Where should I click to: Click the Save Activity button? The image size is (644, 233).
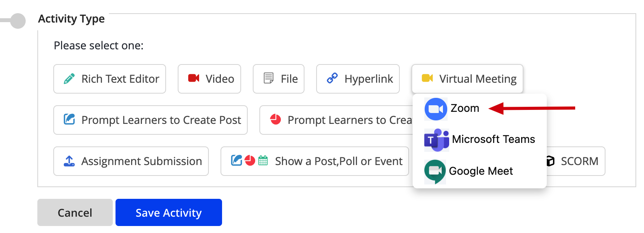[169, 212]
